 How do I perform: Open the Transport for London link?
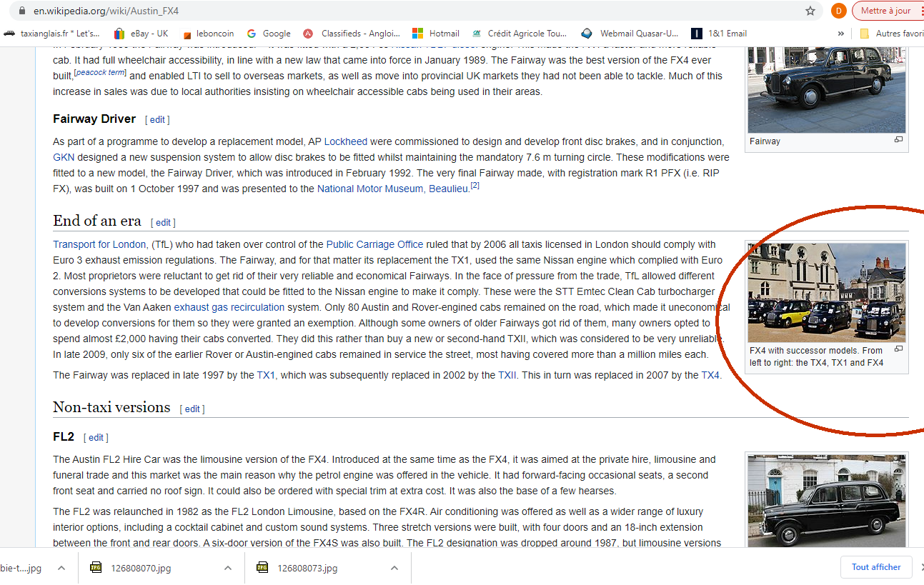101,244
